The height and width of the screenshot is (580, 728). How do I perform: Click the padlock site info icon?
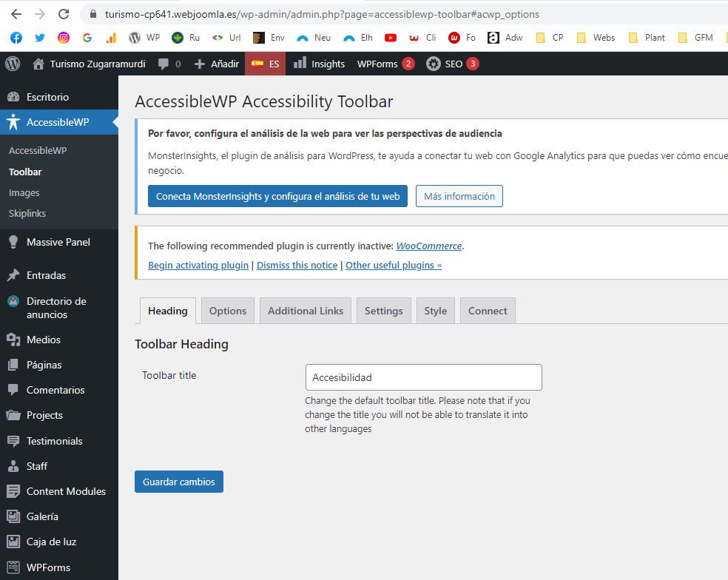click(93, 14)
